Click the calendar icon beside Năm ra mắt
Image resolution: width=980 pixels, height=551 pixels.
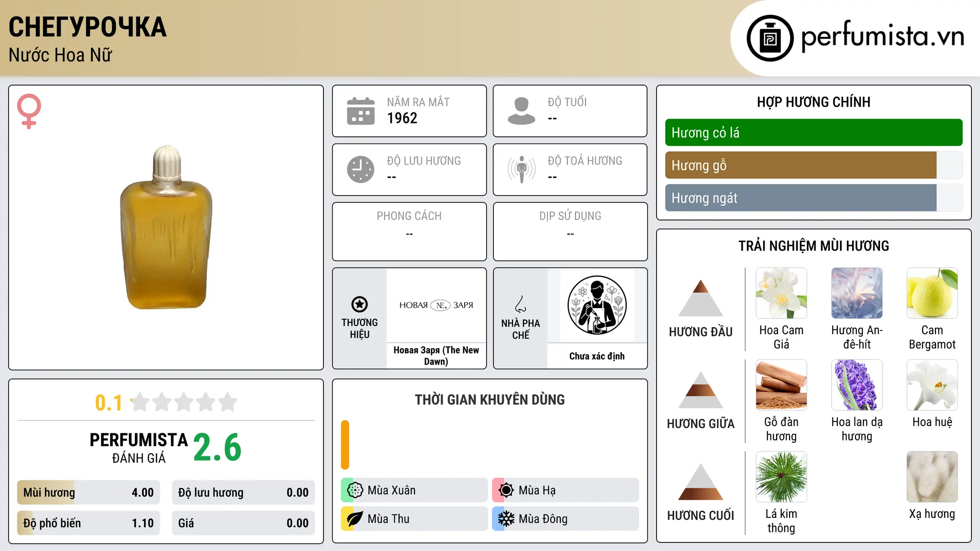[x=361, y=111]
